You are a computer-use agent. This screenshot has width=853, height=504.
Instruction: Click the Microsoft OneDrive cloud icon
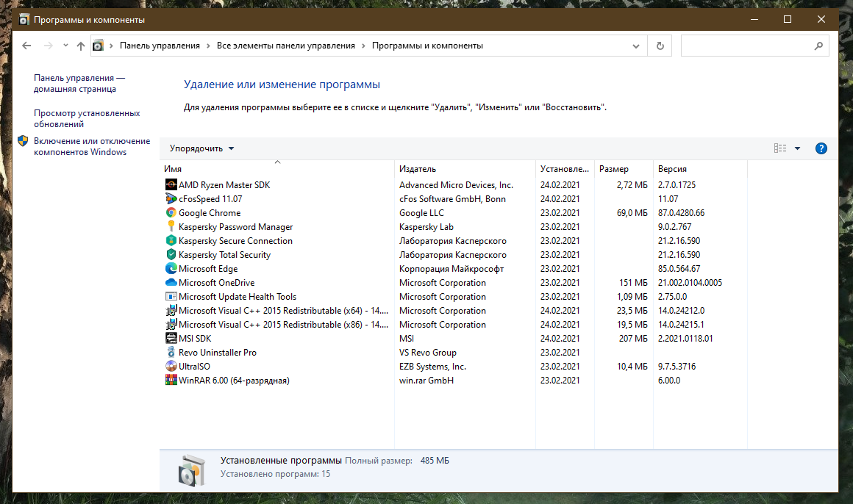click(x=171, y=283)
